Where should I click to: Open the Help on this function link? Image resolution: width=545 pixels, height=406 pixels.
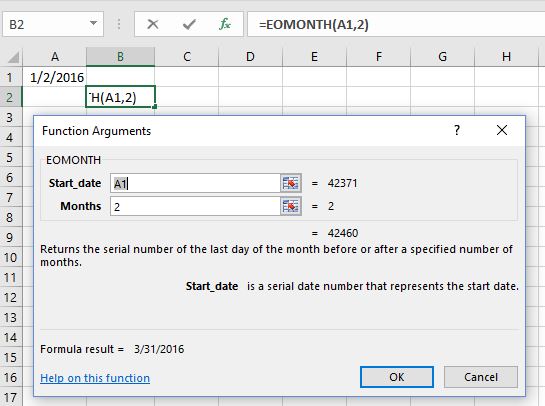click(95, 378)
